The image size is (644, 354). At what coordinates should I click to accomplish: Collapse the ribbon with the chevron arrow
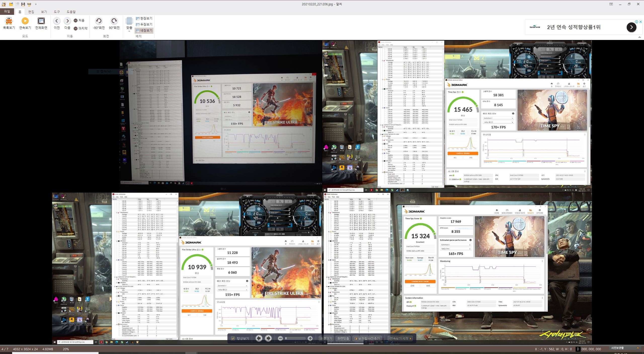click(640, 37)
